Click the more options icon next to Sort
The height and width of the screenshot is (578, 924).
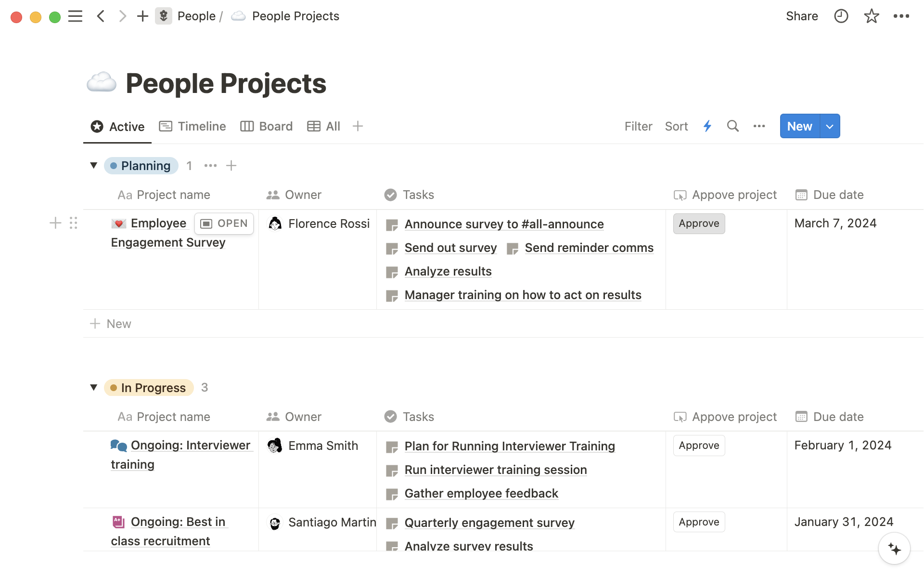click(758, 126)
